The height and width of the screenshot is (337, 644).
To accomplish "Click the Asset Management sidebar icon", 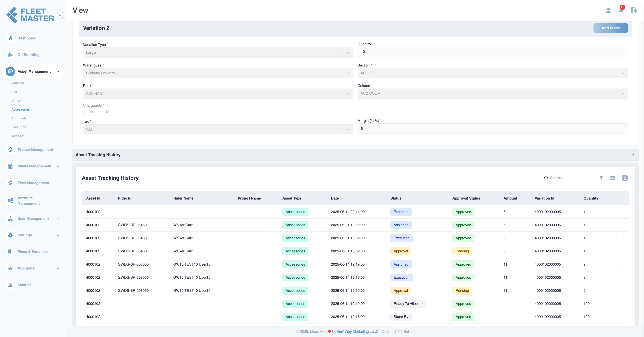I will click(x=10, y=72).
